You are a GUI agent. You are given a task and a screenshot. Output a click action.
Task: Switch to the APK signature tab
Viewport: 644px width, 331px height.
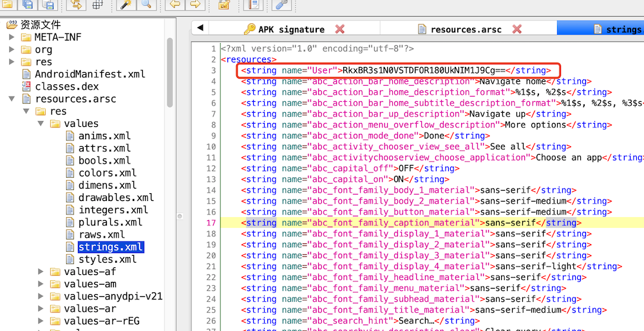click(x=294, y=29)
